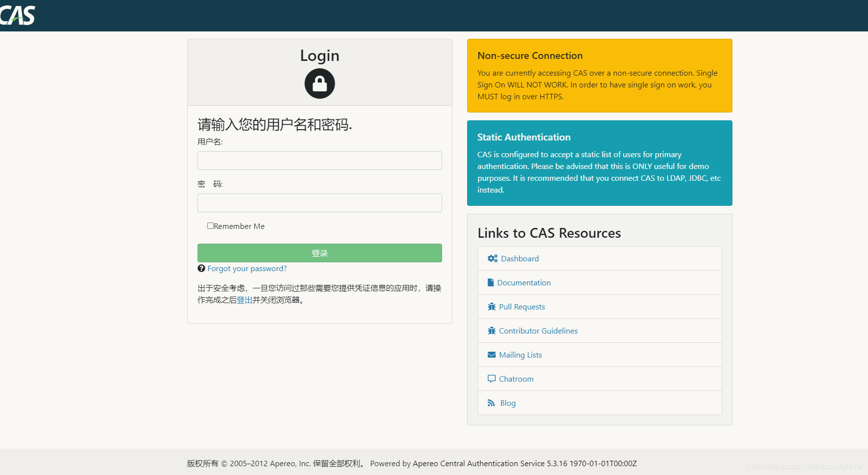Image resolution: width=868 pixels, height=475 pixels.
Task: Focus the 用户名 username input field
Action: [320, 161]
